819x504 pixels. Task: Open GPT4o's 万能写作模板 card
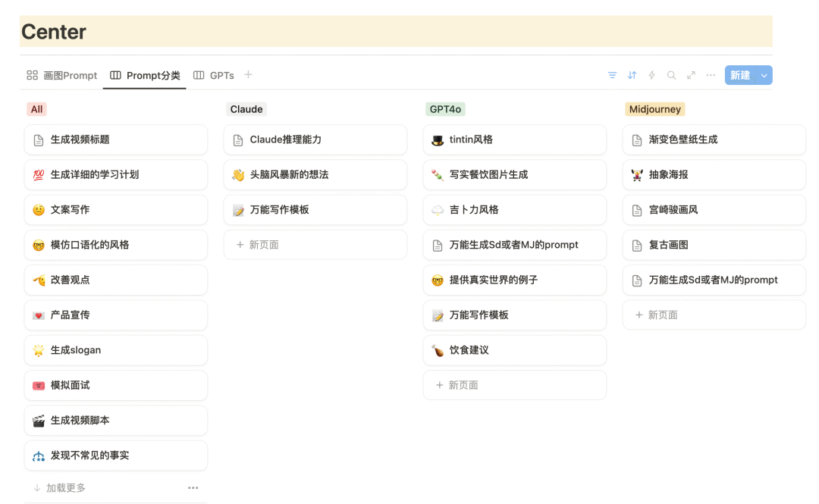coord(515,315)
